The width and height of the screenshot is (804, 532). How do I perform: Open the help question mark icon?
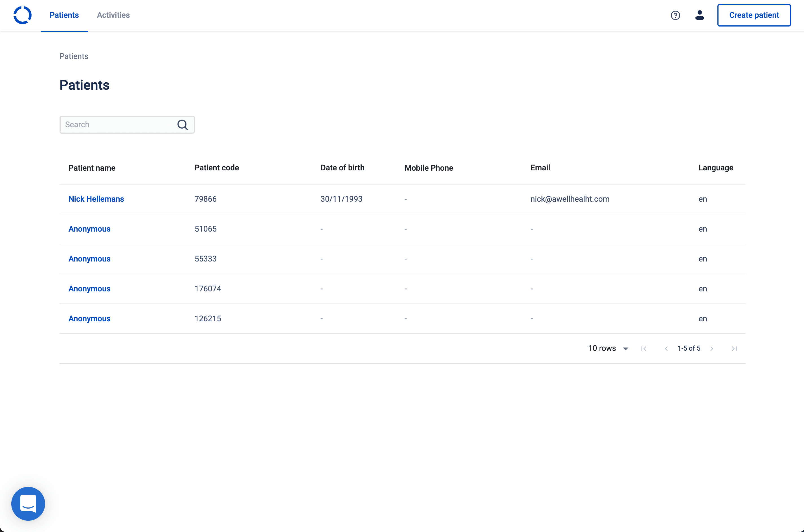(675, 15)
